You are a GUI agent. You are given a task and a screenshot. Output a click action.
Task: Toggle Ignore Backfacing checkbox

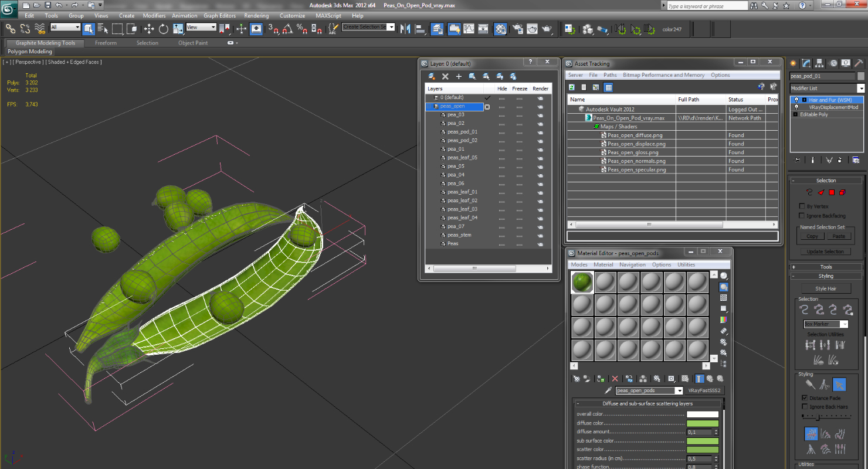pos(802,216)
